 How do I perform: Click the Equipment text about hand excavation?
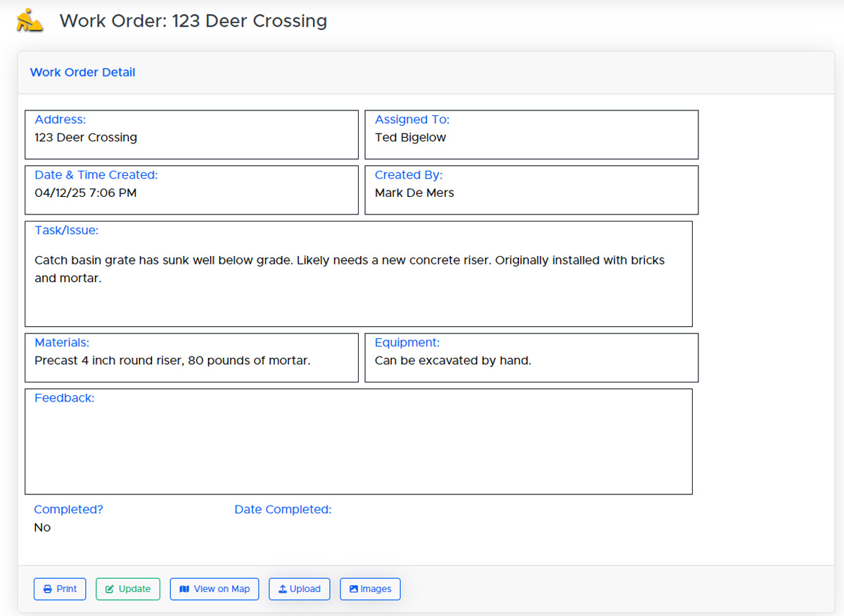(x=452, y=361)
